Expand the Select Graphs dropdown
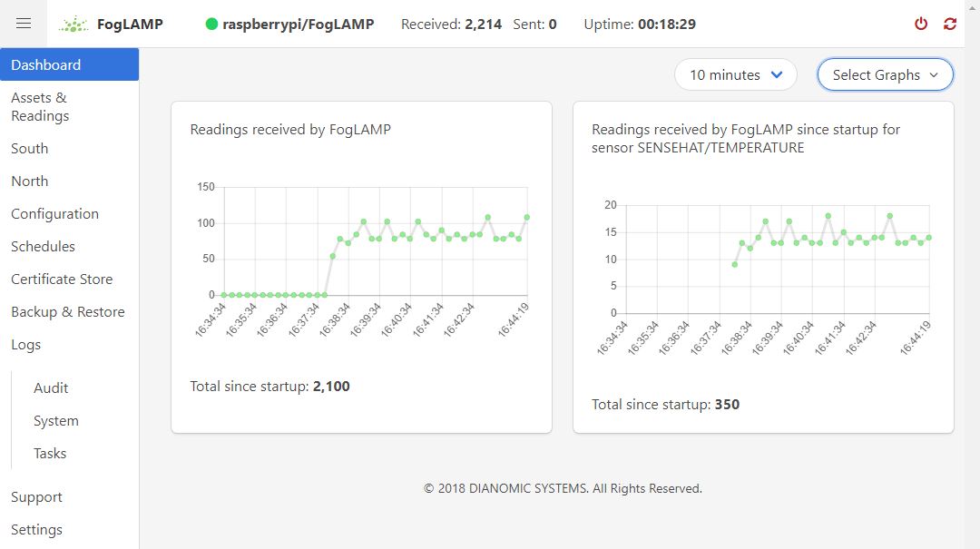The image size is (980, 549). coord(885,75)
